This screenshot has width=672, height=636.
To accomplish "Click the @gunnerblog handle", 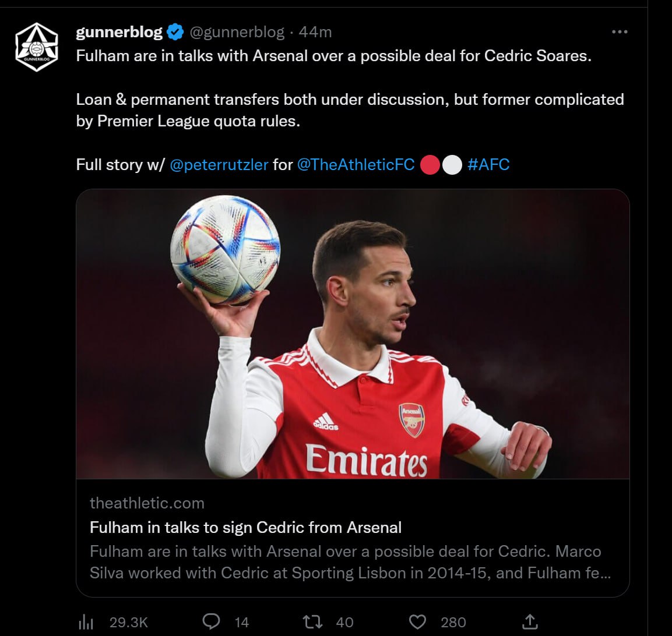I will point(237,32).
